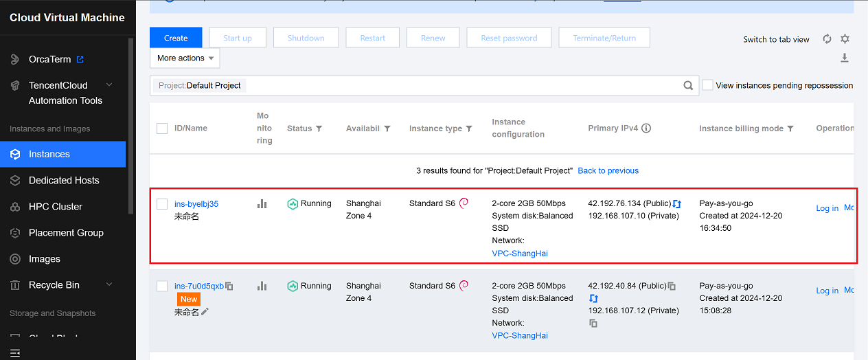Filter by the Status column
Viewport: 868px width, 360px height.
pyautogui.click(x=319, y=128)
